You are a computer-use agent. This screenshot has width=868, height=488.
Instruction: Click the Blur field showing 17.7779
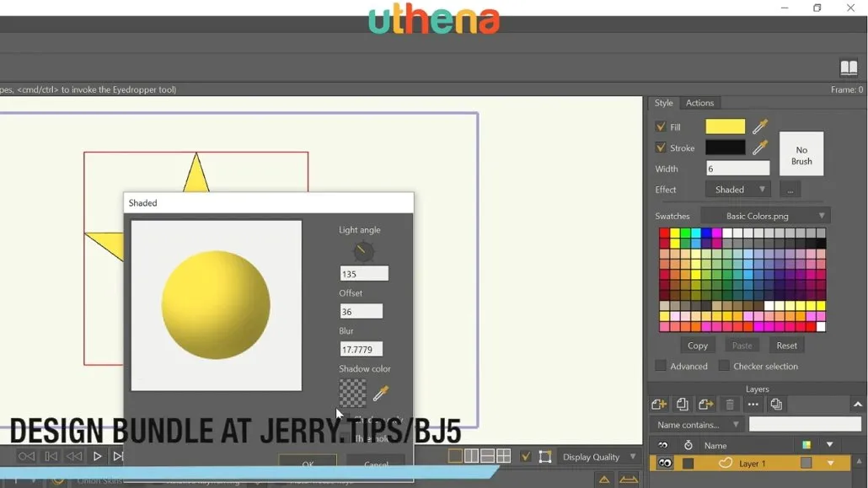(x=361, y=349)
